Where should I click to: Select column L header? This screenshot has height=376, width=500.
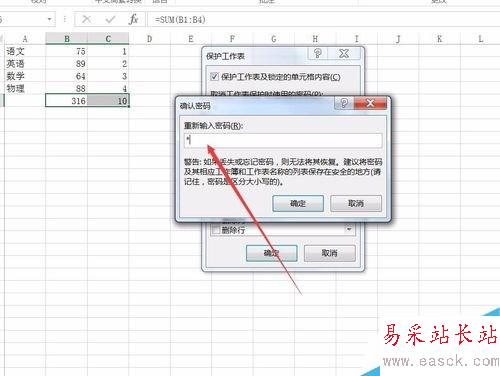(x=480, y=39)
